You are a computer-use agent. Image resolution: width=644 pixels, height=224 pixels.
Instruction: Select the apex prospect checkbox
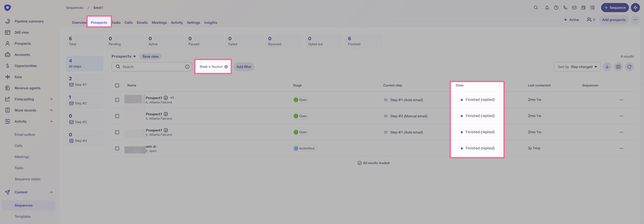point(117,148)
